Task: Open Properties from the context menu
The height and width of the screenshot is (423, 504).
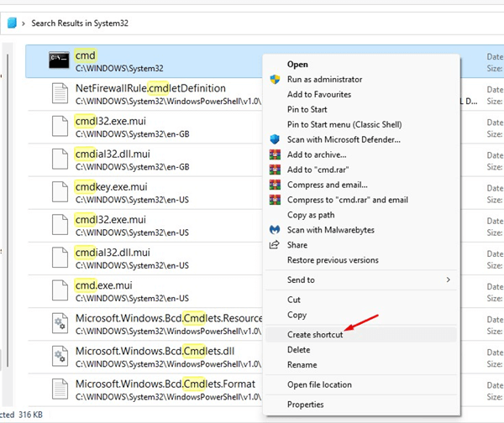Action: [306, 405]
